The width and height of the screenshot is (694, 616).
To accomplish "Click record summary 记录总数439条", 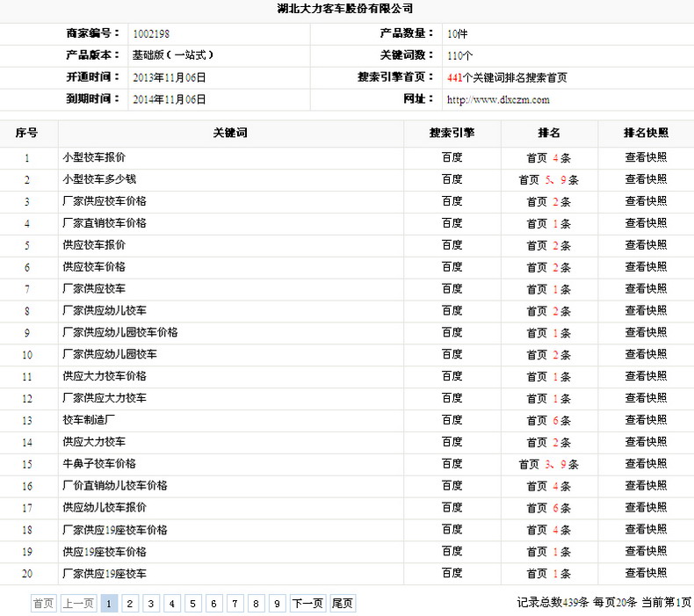I will (x=553, y=602).
